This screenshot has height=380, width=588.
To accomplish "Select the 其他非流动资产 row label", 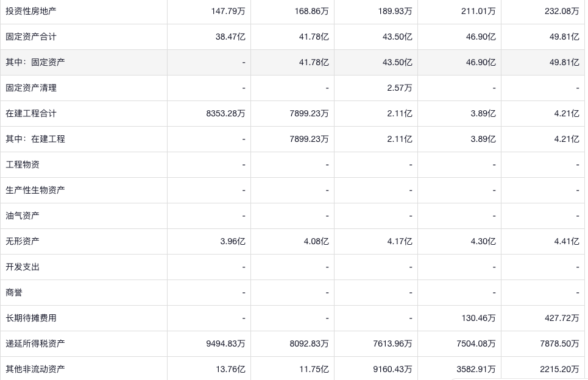I will coord(35,369).
